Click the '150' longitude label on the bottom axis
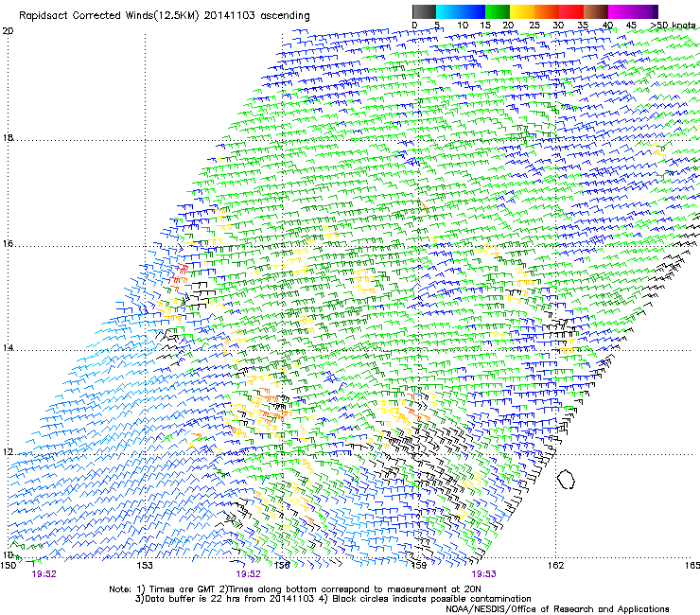This screenshot has width=700, height=615. tap(8, 566)
